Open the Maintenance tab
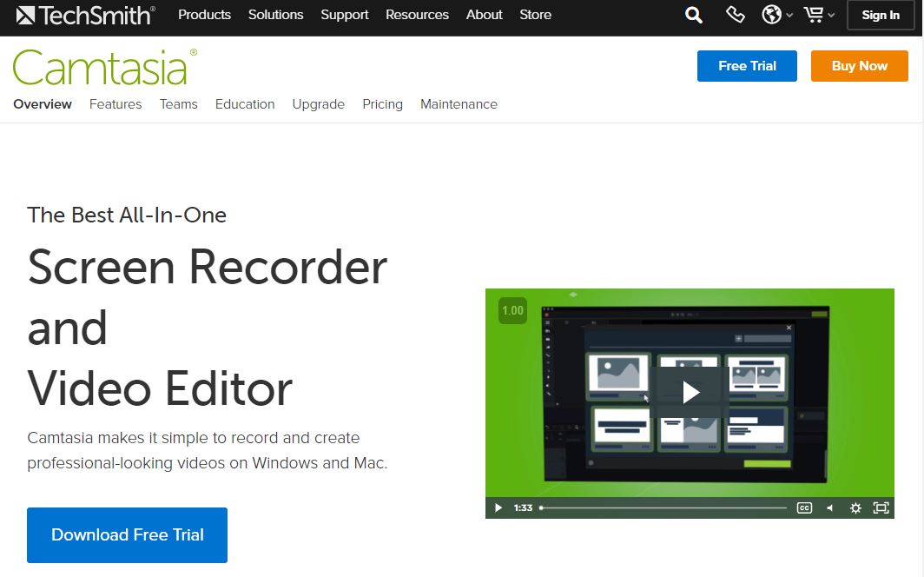This screenshot has width=924, height=577. point(459,104)
